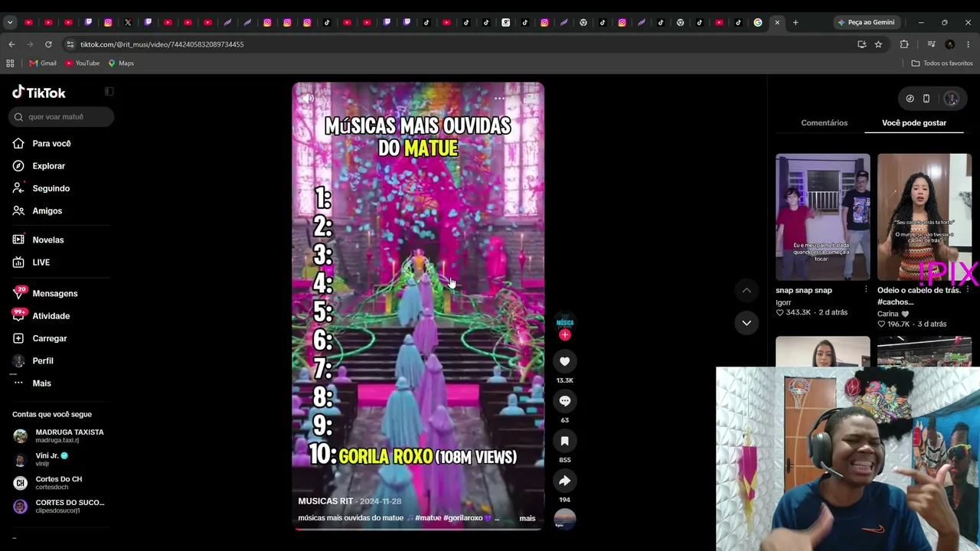The width and height of the screenshot is (980, 551).
Task: Open your Perfil page
Action: click(x=42, y=361)
